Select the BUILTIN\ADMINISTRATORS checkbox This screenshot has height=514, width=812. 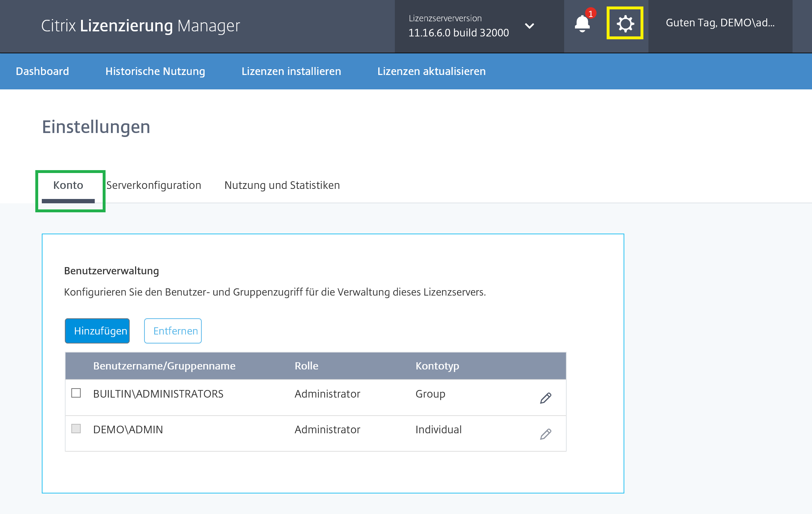coord(76,393)
